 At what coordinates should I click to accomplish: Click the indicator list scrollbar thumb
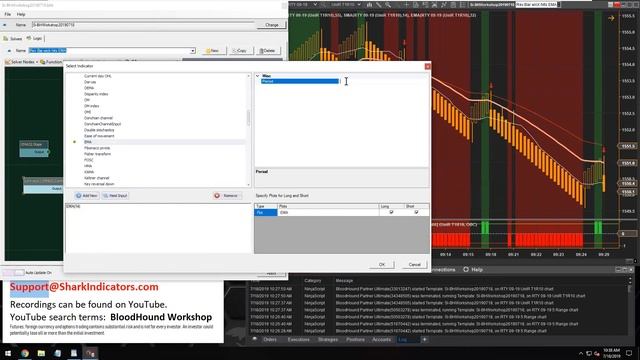[249, 118]
